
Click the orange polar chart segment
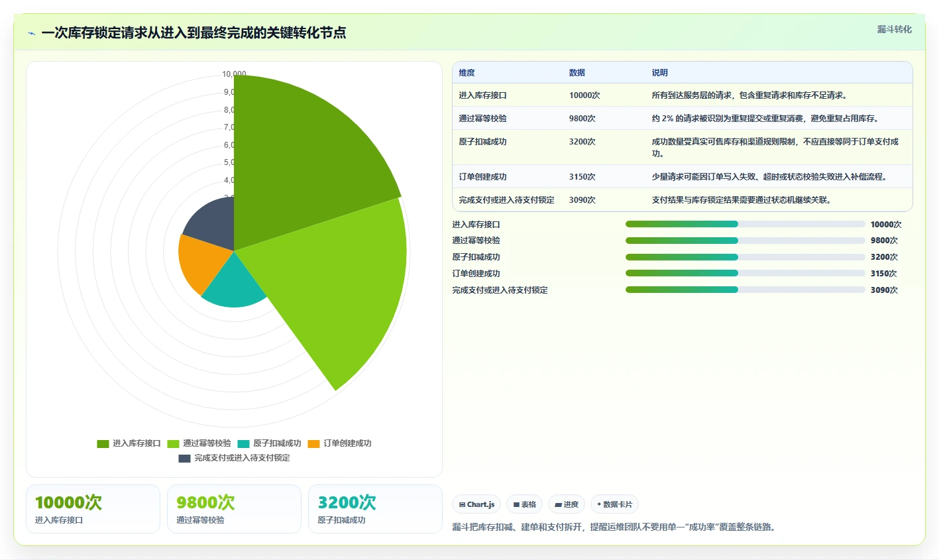pos(202,262)
